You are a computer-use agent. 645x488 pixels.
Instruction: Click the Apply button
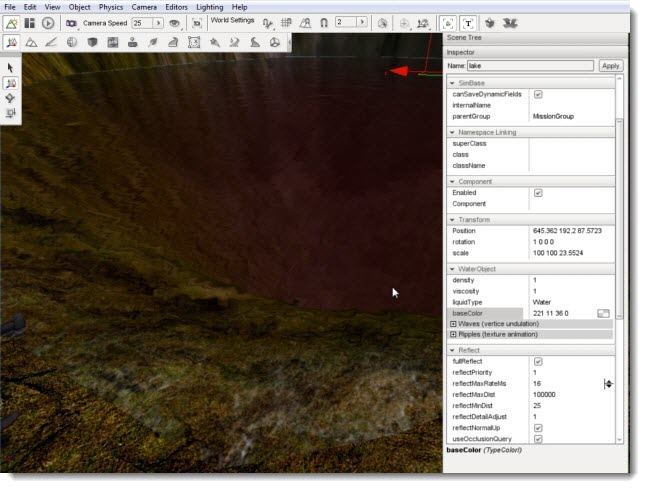[x=610, y=66]
